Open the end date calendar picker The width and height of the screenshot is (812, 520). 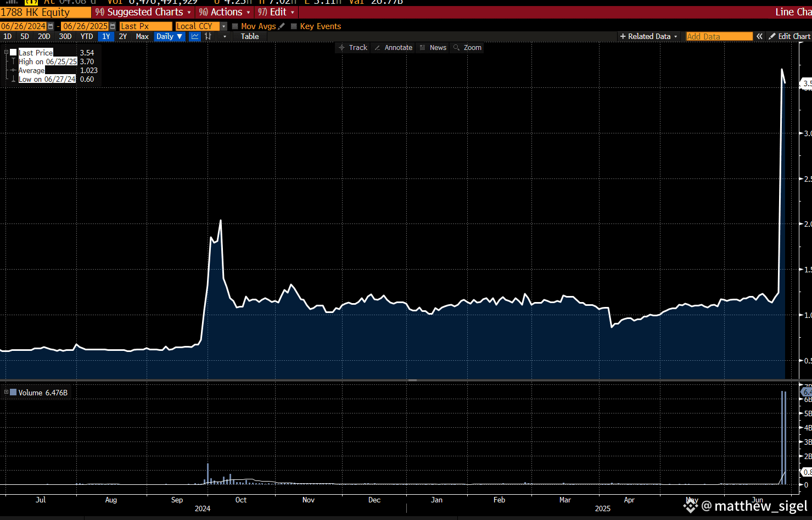pyautogui.click(x=113, y=26)
